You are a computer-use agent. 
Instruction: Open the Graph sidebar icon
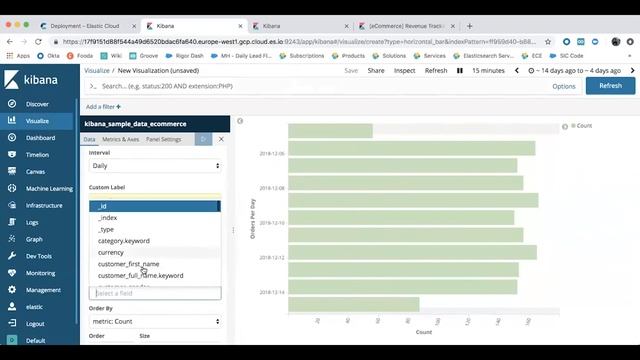[12, 239]
